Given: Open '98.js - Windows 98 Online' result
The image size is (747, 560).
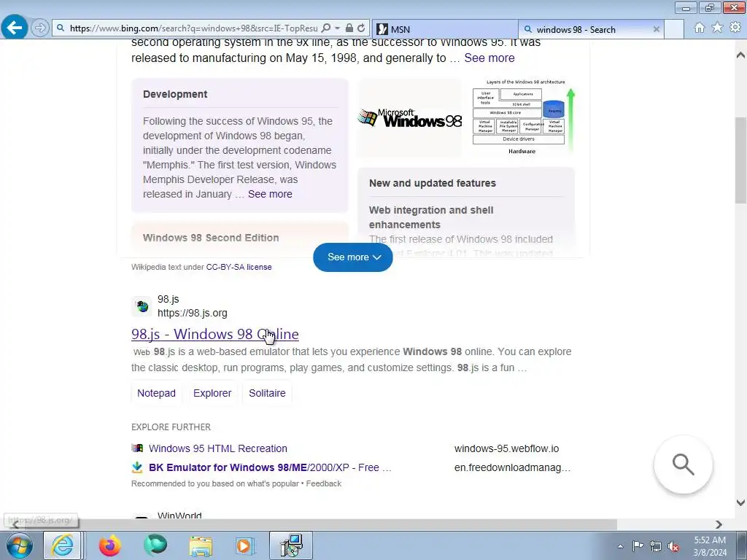Looking at the screenshot, I should point(215,334).
